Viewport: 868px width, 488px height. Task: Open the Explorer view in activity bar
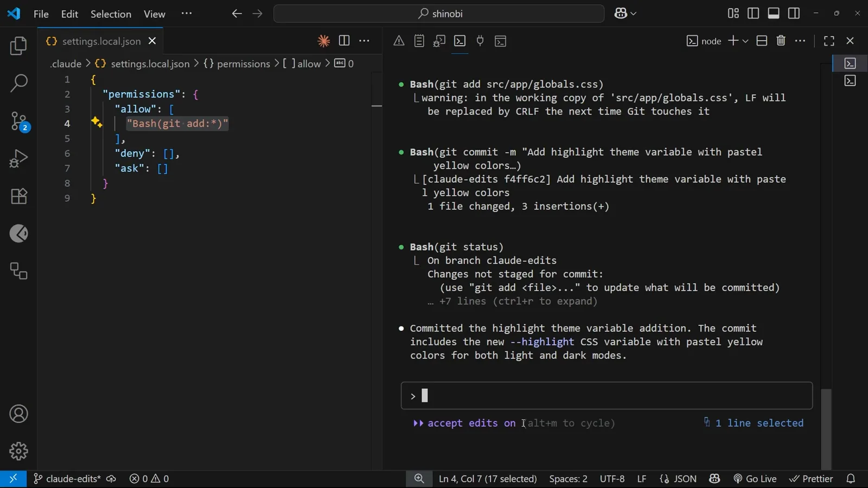tap(18, 46)
